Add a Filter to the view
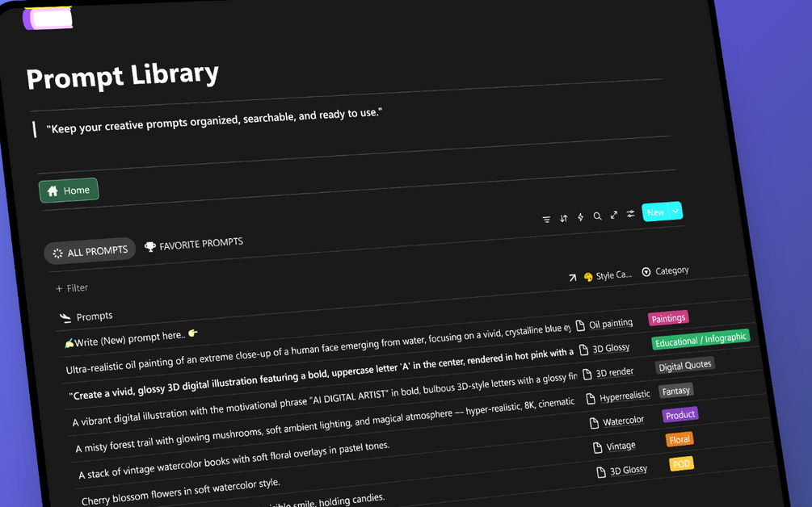Viewport: 812px width, 507px height. click(x=72, y=288)
